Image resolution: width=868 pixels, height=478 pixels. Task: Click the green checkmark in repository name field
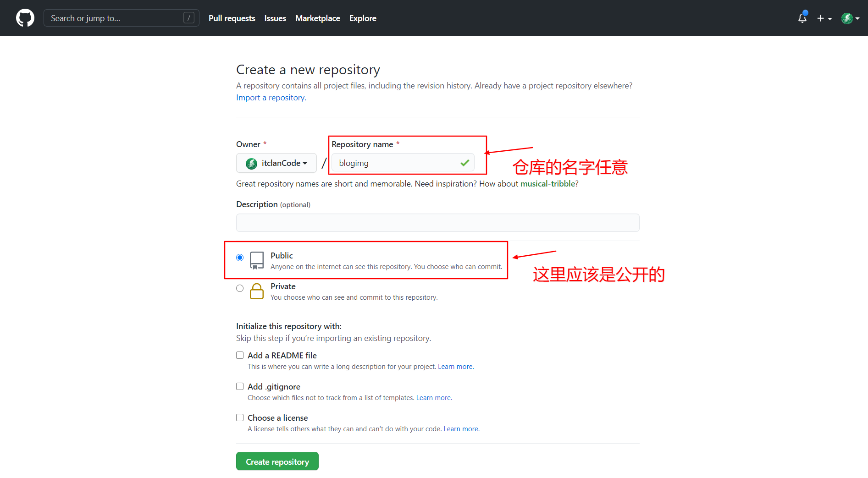[x=464, y=162]
